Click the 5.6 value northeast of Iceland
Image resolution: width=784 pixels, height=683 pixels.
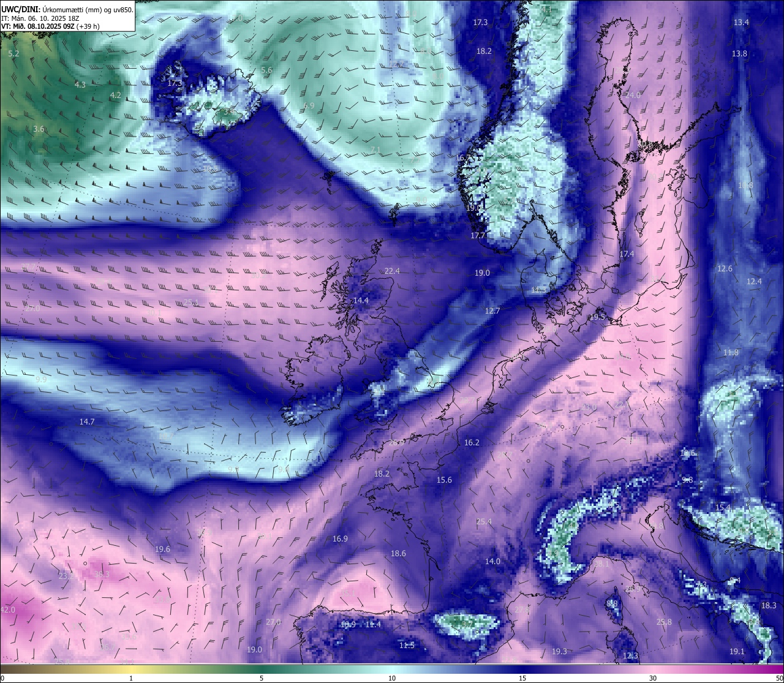coord(266,70)
